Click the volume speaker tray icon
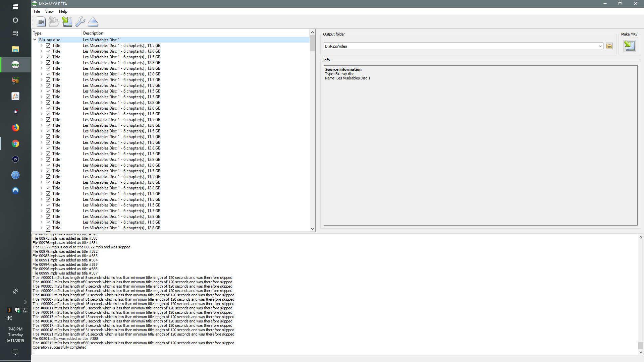Viewport: 644px width, 362px height. (x=9, y=318)
